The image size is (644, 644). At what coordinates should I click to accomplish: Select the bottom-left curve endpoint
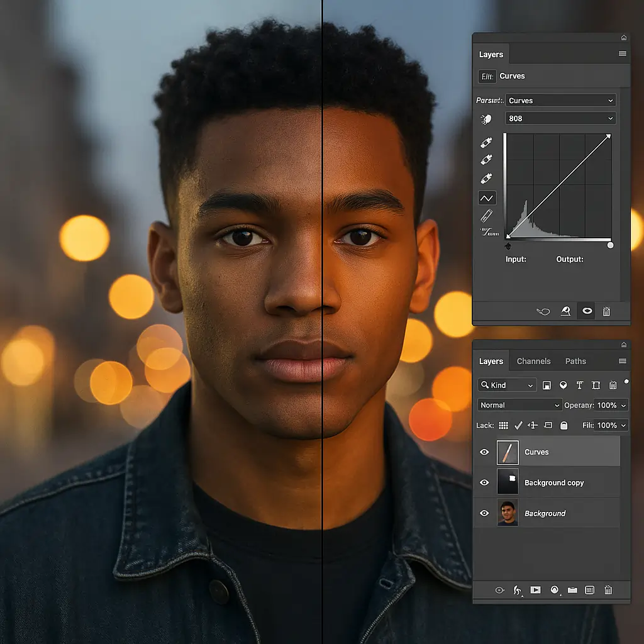508,236
